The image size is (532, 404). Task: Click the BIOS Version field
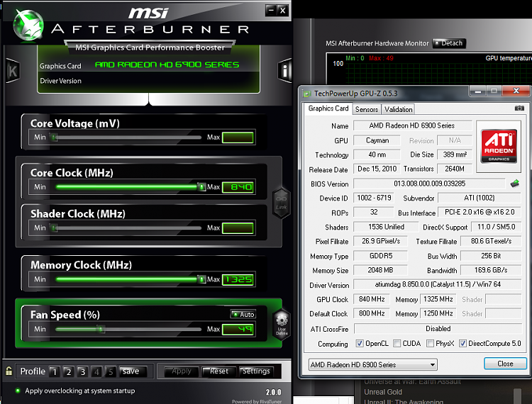(429, 184)
